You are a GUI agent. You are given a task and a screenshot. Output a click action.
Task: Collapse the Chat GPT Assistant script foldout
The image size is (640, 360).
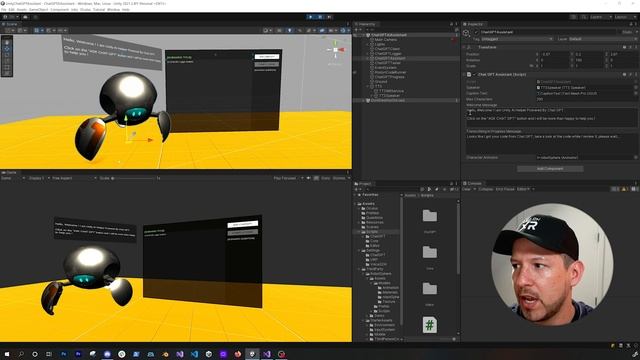point(464,75)
